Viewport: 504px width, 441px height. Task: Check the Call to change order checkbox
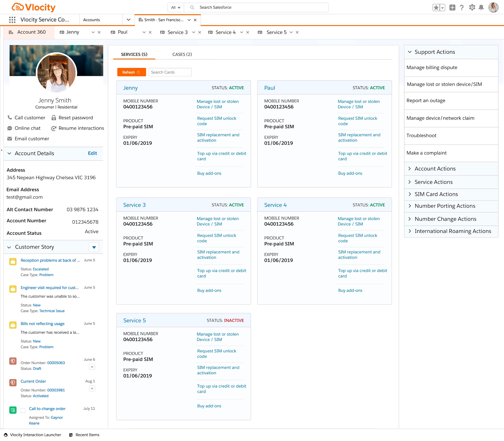(x=23, y=410)
